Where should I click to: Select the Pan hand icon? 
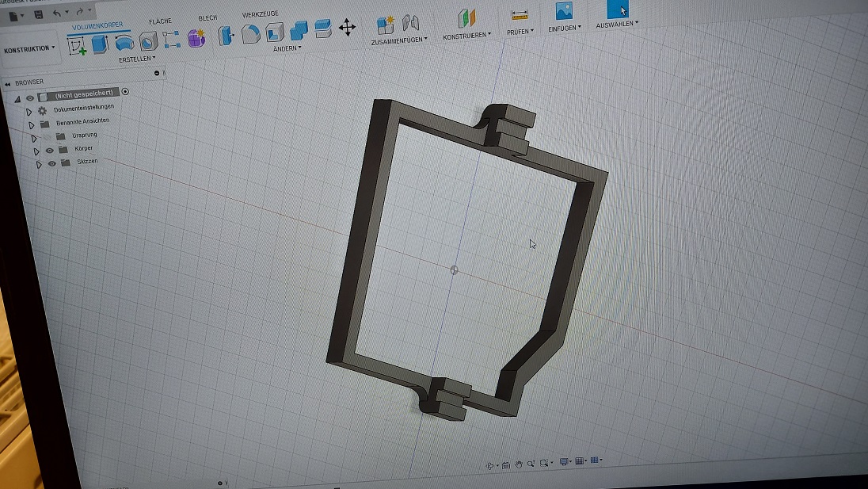[x=519, y=464]
